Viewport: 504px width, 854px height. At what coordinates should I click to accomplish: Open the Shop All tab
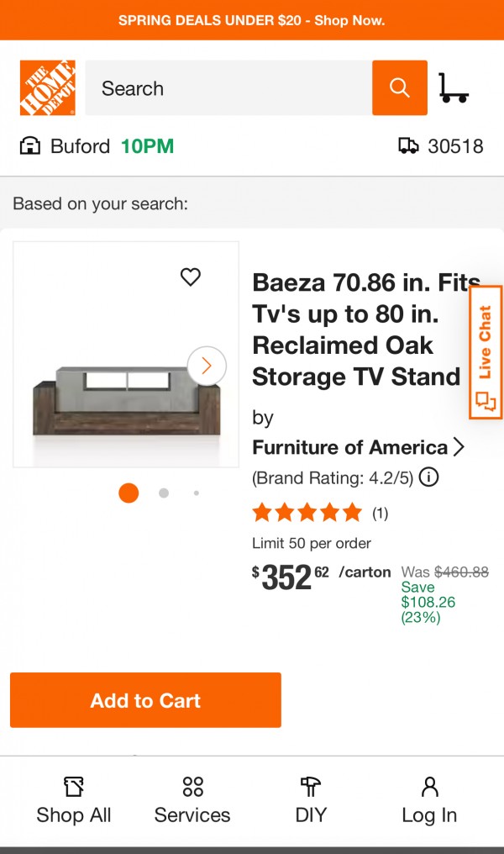(74, 800)
